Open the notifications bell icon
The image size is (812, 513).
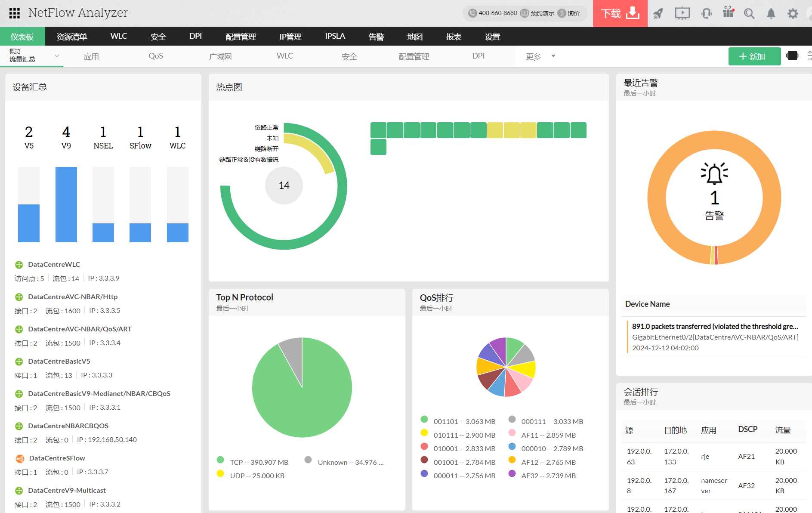pyautogui.click(x=771, y=14)
